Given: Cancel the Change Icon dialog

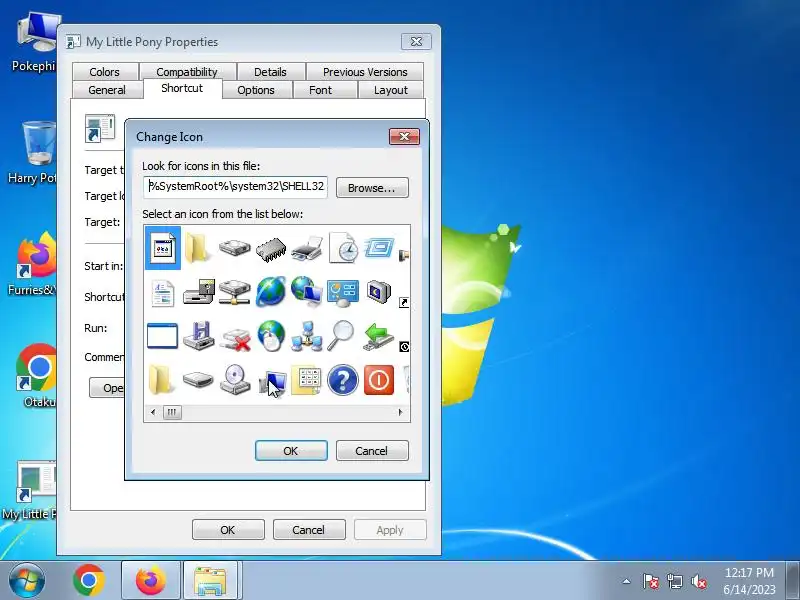Looking at the screenshot, I should pyautogui.click(x=372, y=451).
